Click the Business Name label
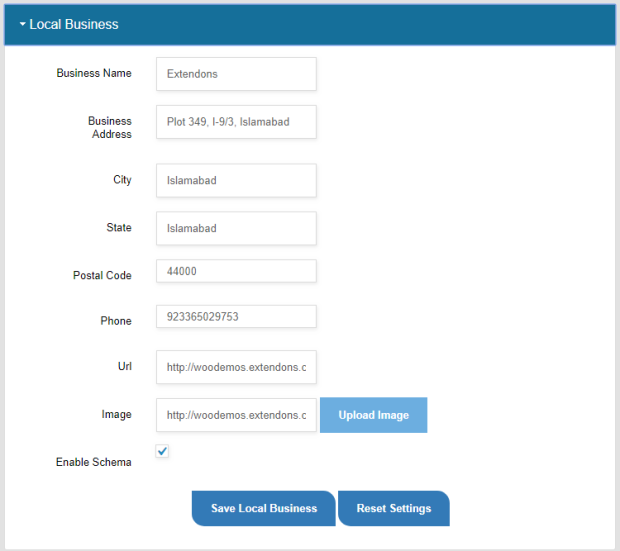The image size is (620, 551). pyautogui.click(x=94, y=73)
